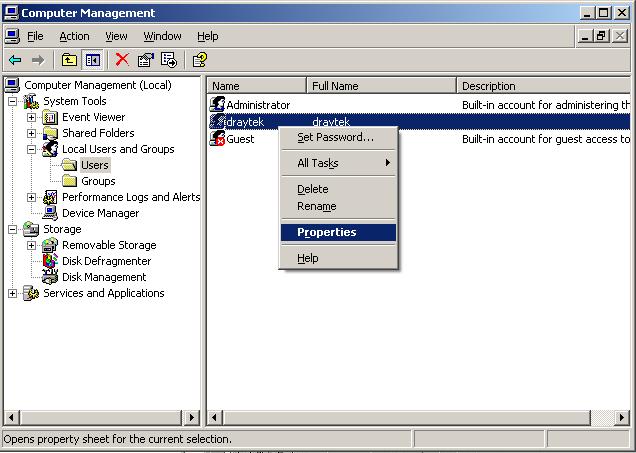
Task: Select the Disk Management tree item
Action: [104, 277]
